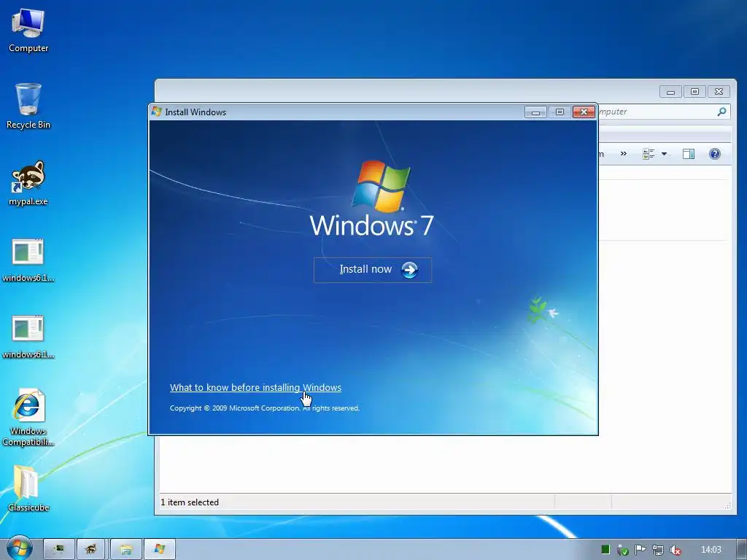Switch to the first taskbar button with the green monitor icon
Image resolution: width=747 pixels, height=560 pixels.
(x=59, y=550)
